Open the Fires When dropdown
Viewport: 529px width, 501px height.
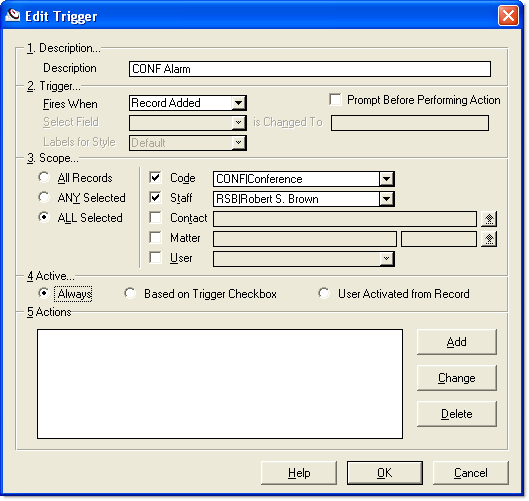[239, 103]
